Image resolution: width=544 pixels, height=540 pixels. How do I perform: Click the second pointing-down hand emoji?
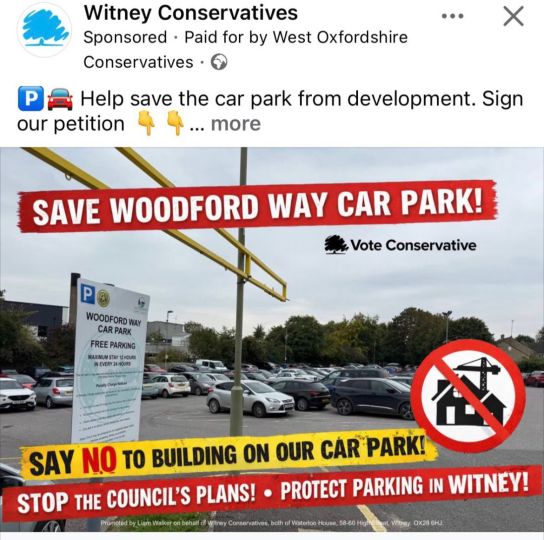[175, 124]
